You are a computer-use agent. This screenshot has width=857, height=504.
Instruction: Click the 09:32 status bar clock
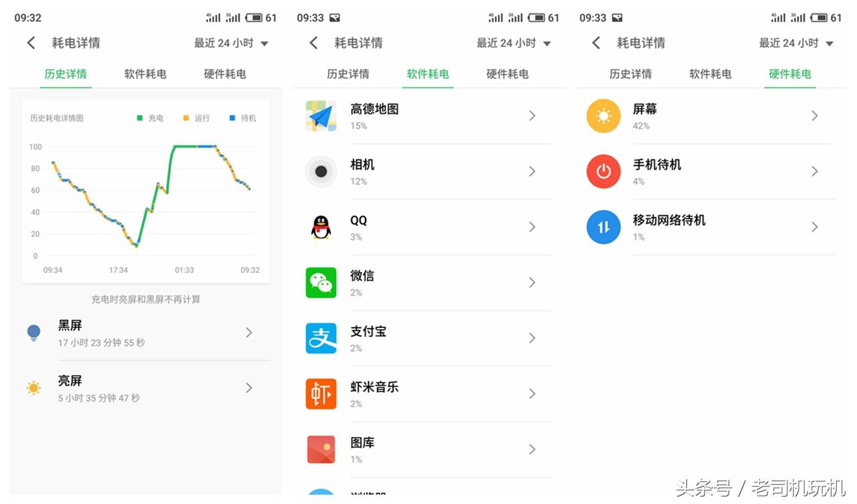pyautogui.click(x=28, y=18)
